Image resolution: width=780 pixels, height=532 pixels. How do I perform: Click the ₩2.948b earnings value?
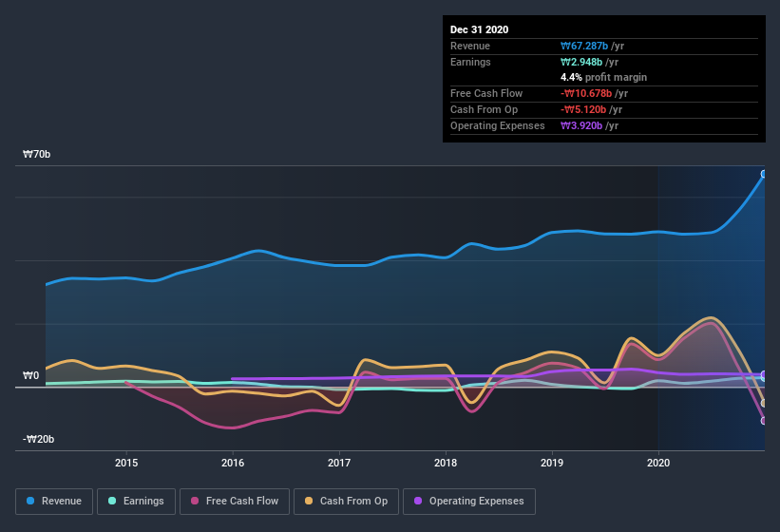tap(581, 62)
